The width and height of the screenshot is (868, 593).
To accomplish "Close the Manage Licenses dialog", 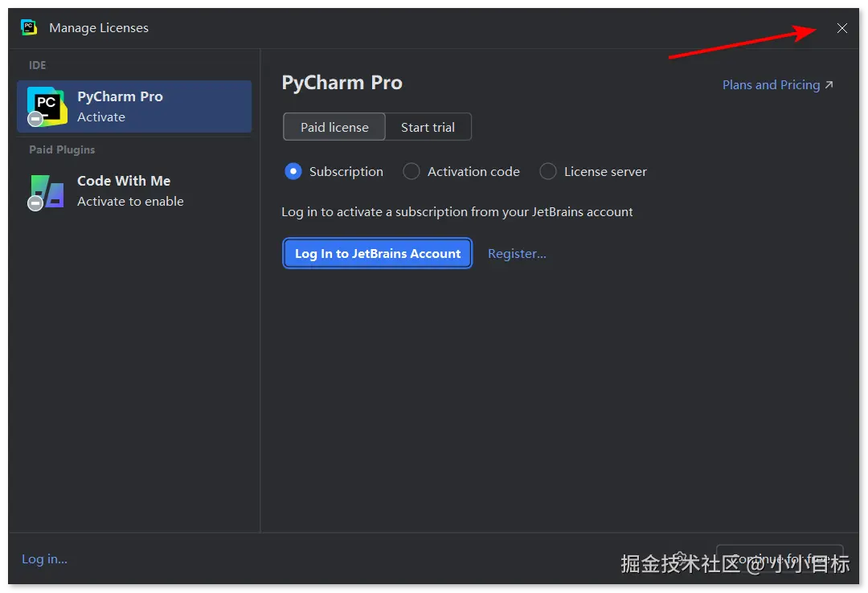I will coord(841,28).
